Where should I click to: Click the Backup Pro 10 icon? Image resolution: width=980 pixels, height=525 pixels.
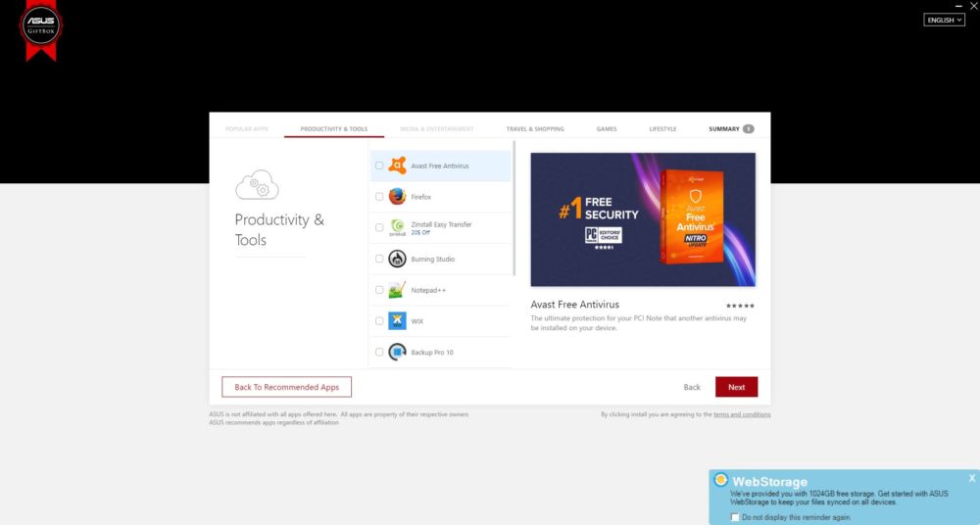point(397,352)
